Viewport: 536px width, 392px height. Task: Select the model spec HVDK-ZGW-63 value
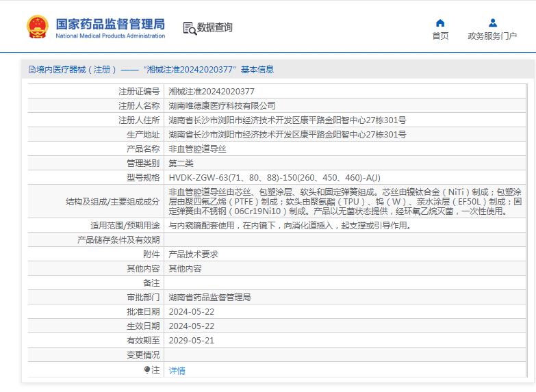coord(275,178)
